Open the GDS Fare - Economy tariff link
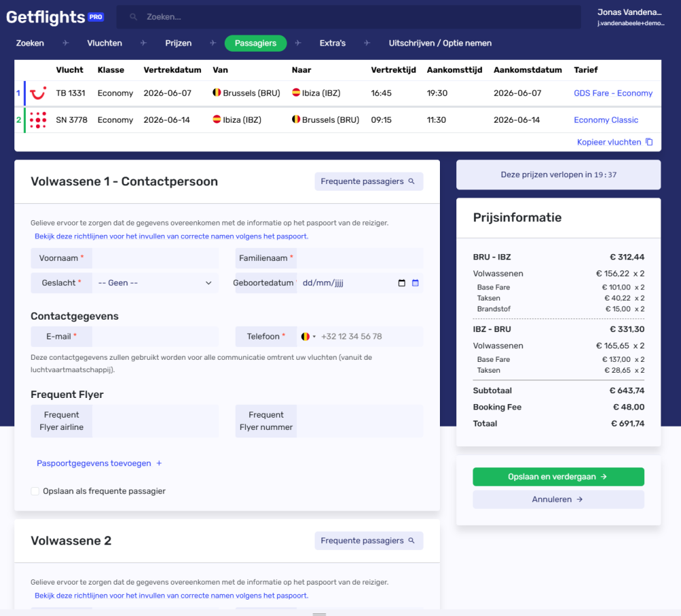The width and height of the screenshot is (681, 616). click(x=613, y=93)
